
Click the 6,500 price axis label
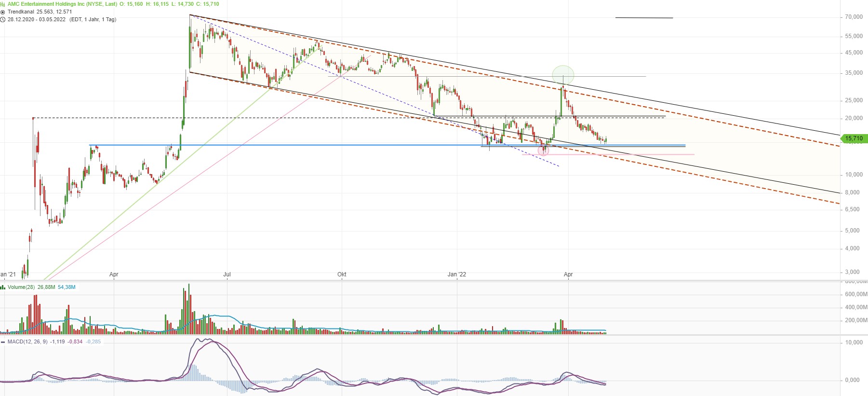pos(852,209)
